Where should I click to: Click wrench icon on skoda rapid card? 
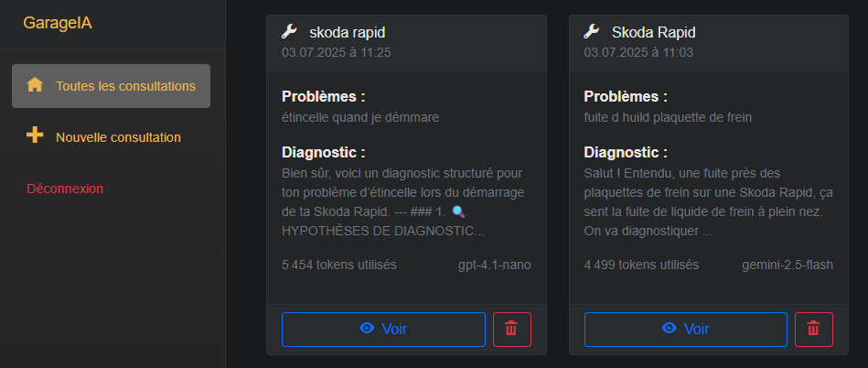click(x=289, y=32)
